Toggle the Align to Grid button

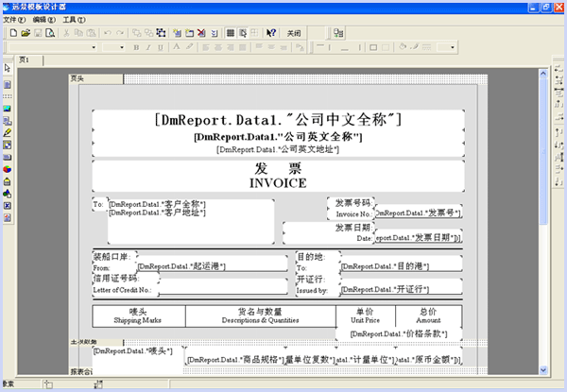243,33
